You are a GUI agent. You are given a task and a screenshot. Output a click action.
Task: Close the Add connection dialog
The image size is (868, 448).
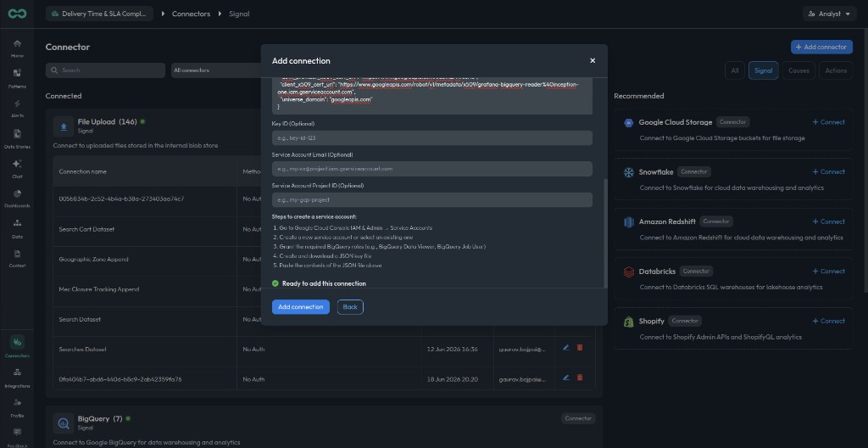593,60
